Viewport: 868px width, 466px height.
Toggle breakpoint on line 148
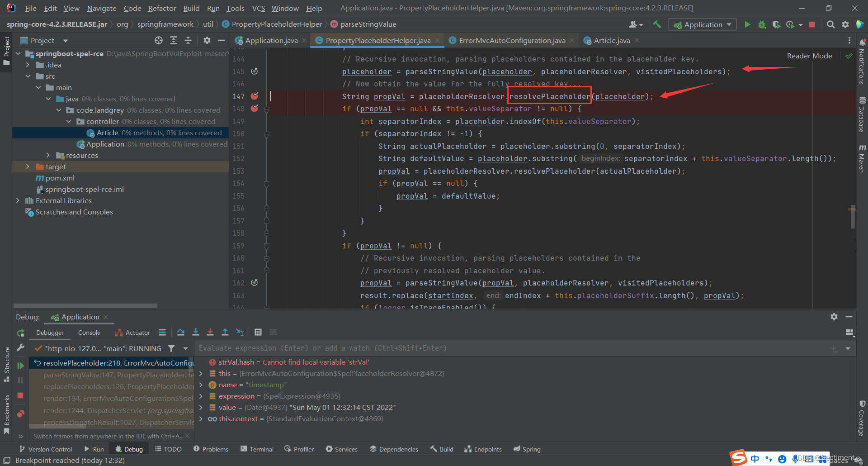(255, 108)
